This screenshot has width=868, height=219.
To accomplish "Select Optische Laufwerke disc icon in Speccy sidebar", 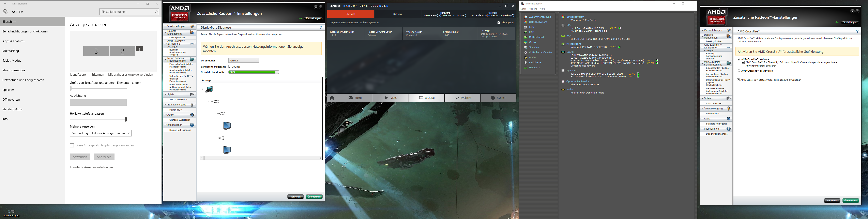I will tap(526, 52).
